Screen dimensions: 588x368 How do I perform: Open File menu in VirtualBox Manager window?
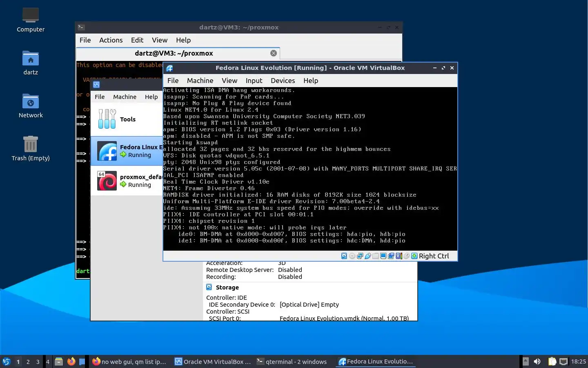[x=100, y=97]
